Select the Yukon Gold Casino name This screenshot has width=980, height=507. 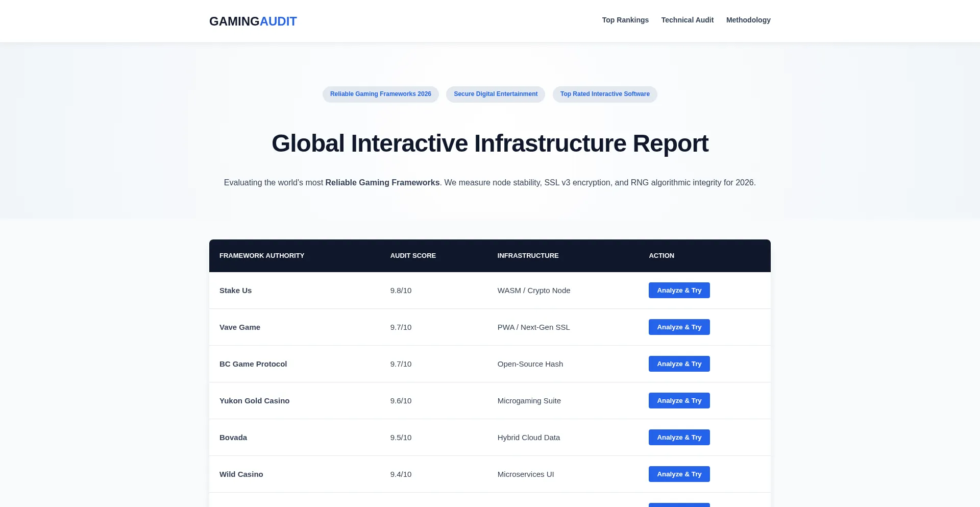[254, 401]
